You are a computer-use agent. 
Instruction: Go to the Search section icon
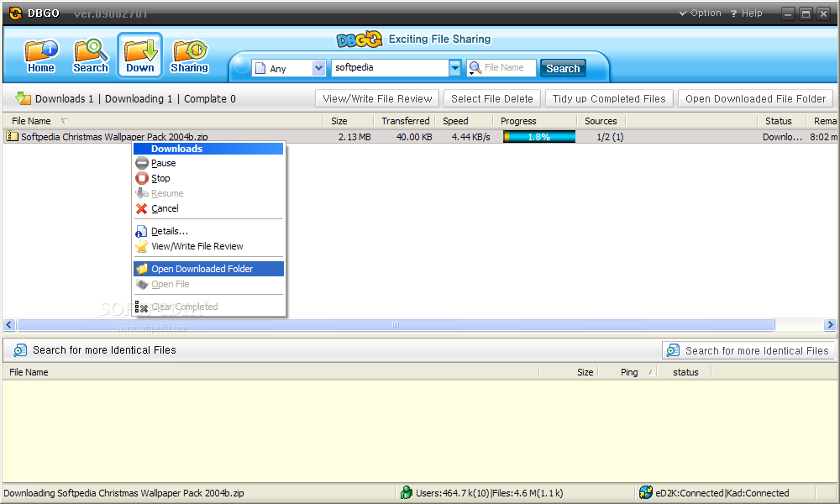pyautogui.click(x=90, y=55)
